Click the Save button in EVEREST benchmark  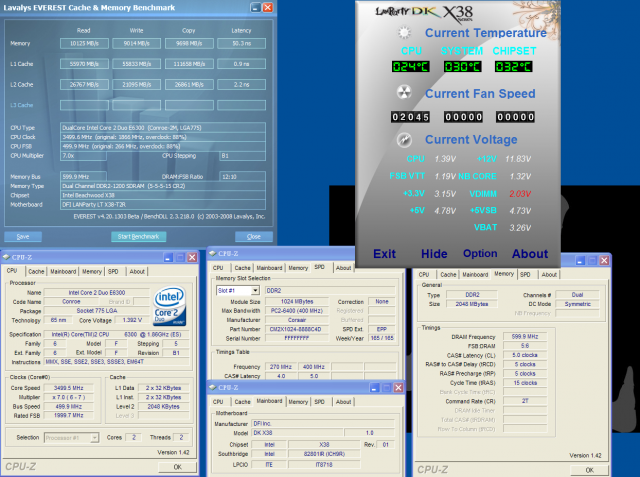point(23,237)
